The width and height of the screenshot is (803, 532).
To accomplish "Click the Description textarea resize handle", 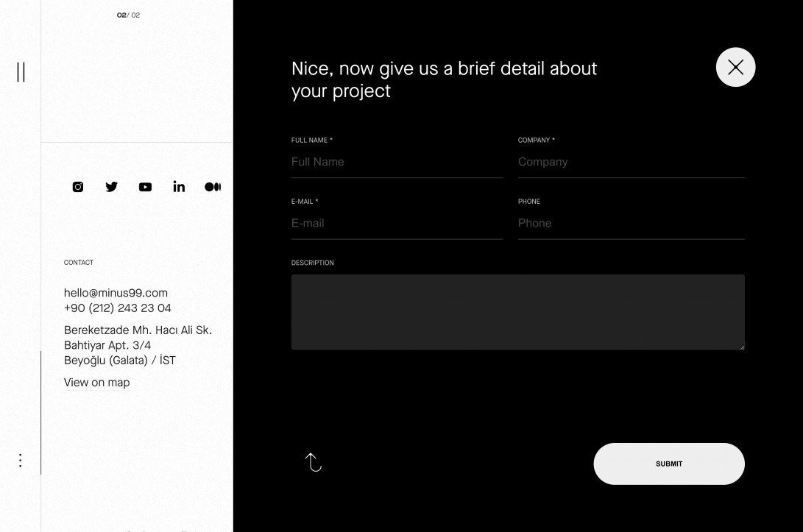I will [741, 347].
